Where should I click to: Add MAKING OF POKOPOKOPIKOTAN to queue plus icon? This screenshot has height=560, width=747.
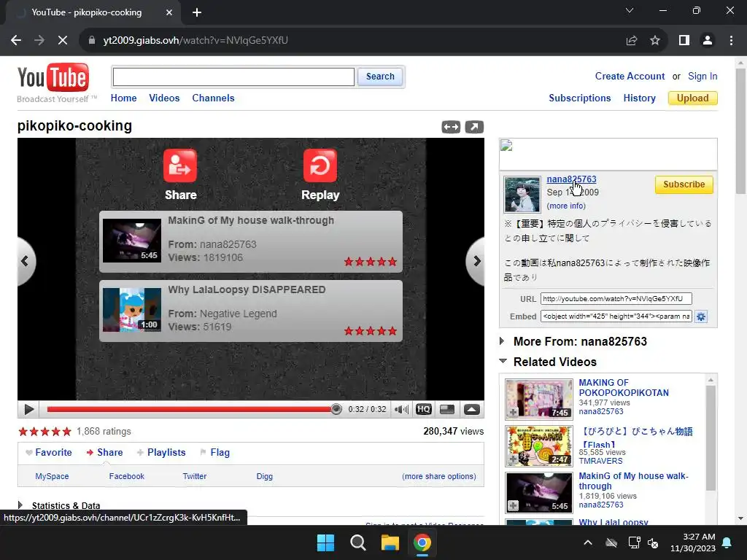(x=513, y=413)
